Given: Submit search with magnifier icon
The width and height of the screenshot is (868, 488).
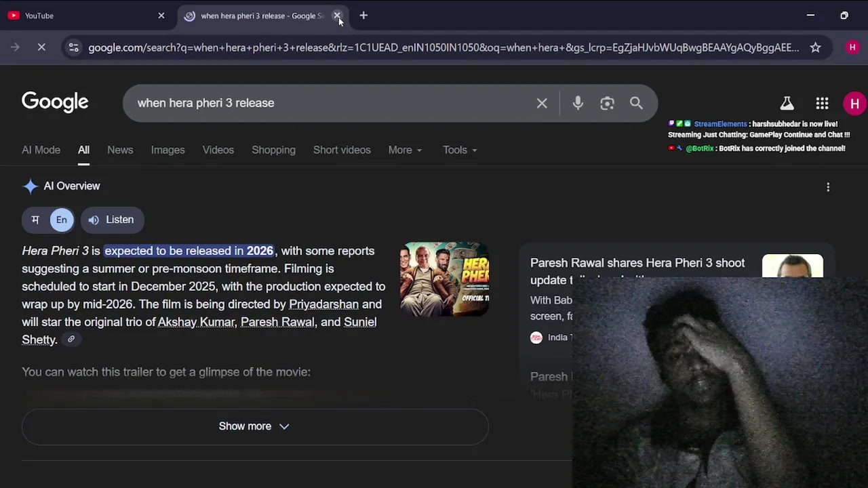Looking at the screenshot, I should point(636,103).
